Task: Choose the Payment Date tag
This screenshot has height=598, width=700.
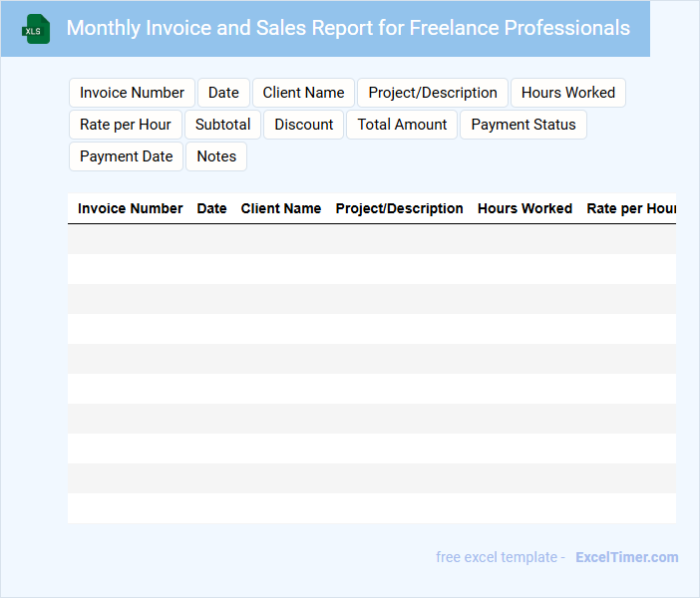Action: click(126, 156)
